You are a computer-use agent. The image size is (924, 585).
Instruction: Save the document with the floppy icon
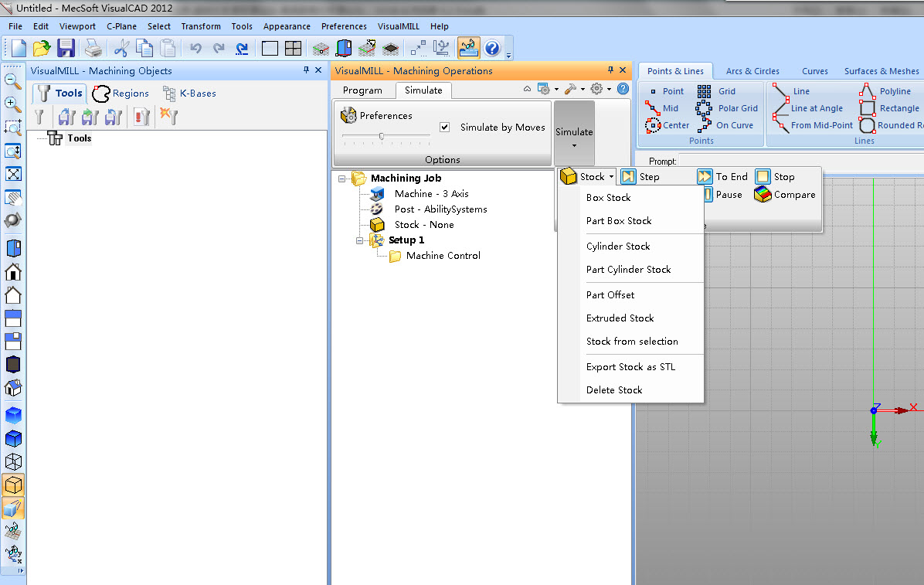(66, 48)
